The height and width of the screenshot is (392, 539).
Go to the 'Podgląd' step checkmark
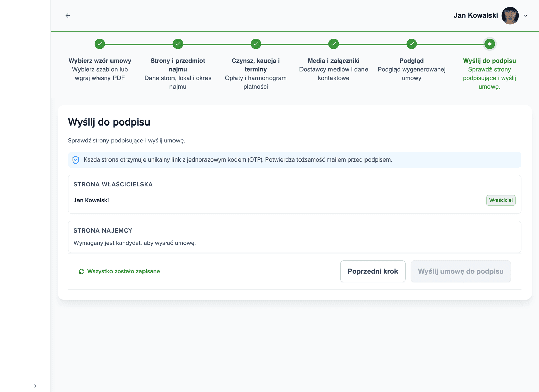click(412, 44)
